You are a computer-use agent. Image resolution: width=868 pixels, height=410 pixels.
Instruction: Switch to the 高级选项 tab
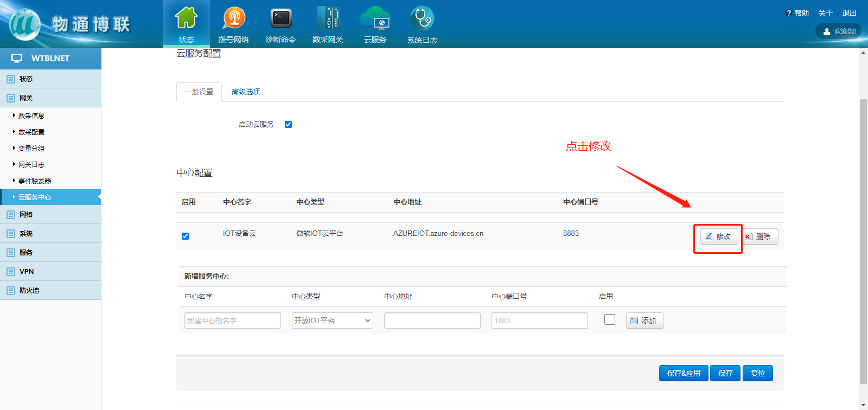[246, 92]
